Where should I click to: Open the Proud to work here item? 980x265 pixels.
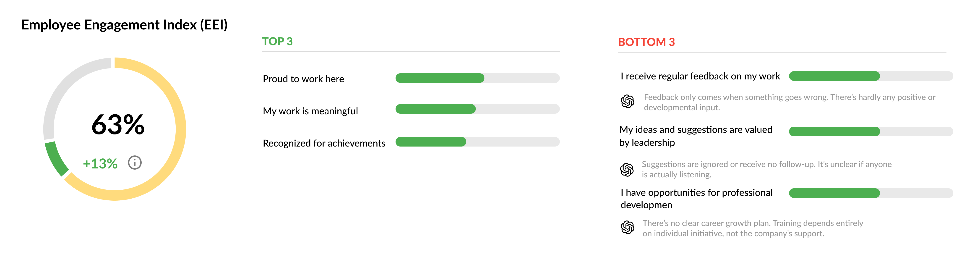point(303,79)
